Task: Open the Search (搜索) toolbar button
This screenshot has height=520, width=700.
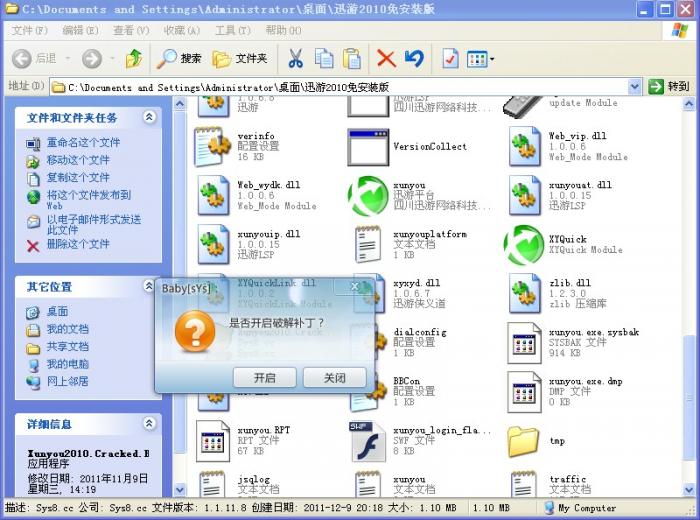Action: (179, 58)
